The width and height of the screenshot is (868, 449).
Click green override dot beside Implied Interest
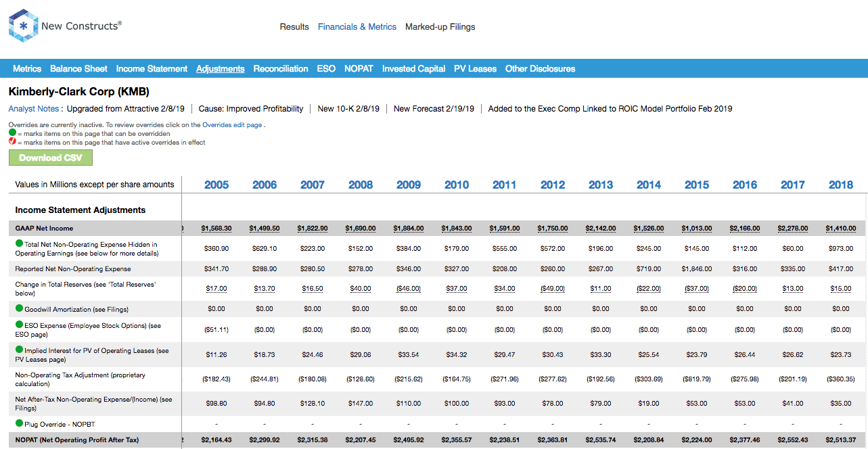pyautogui.click(x=19, y=350)
